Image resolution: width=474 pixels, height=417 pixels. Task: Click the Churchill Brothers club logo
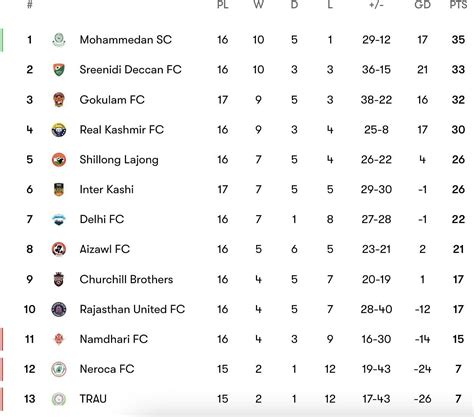tap(59, 279)
